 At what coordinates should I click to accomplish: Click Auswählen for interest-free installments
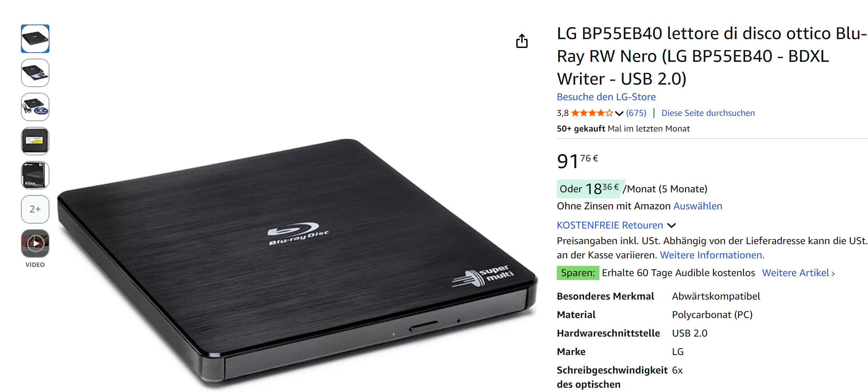tap(698, 206)
